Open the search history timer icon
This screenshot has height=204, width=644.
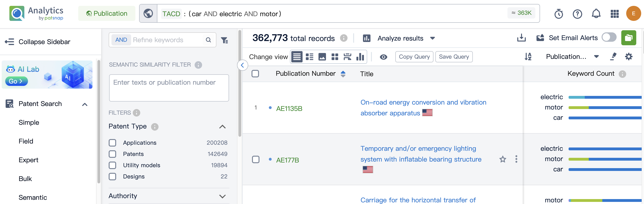pyautogui.click(x=559, y=14)
